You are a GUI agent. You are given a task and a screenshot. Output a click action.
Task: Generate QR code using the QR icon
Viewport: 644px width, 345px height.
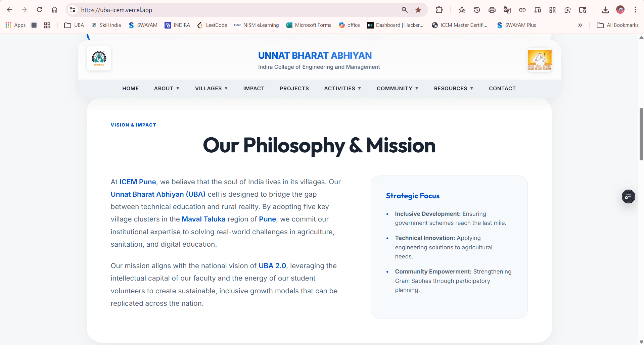point(552,10)
